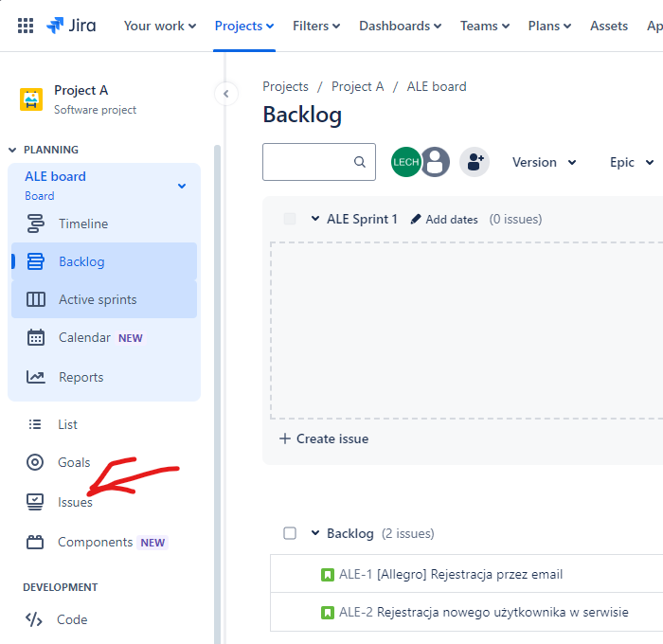Click the Project A title in sidebar
663x644 pixels.
point(81,90)
